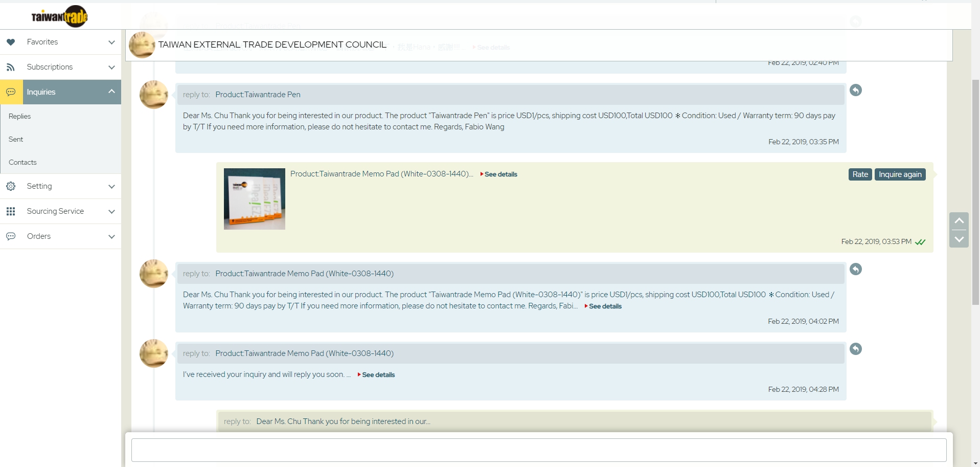Image resolution: width=980 pixels, height=467 pixels.
Task: Open Taiwantrade Memo Pad header in 04:28 PM reply
Action: pyautogui.click(x=510, y=353)
